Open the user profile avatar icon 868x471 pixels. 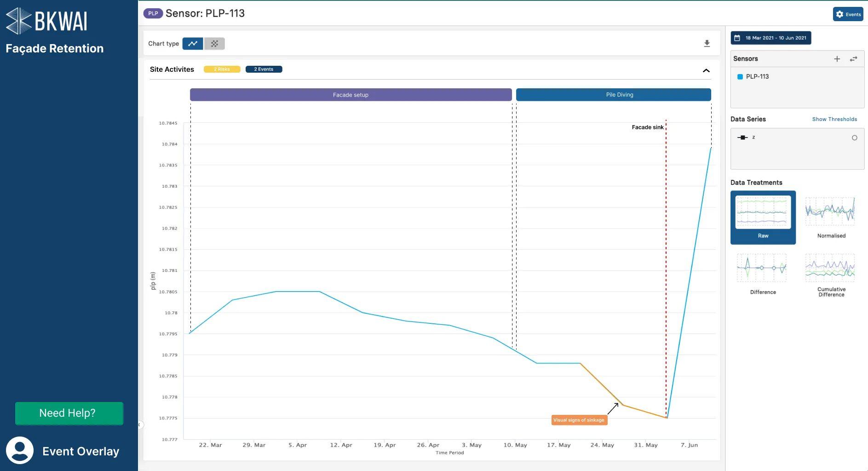click(x=20, y=450)
